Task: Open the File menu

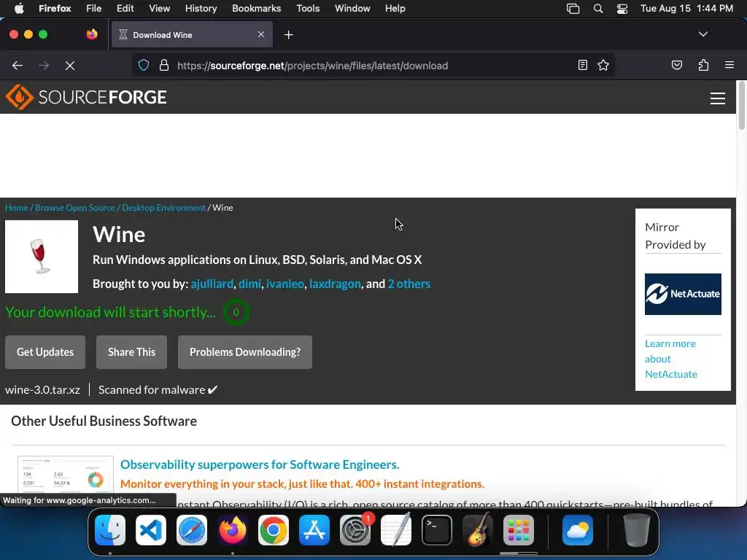Action: coord(94,8)
